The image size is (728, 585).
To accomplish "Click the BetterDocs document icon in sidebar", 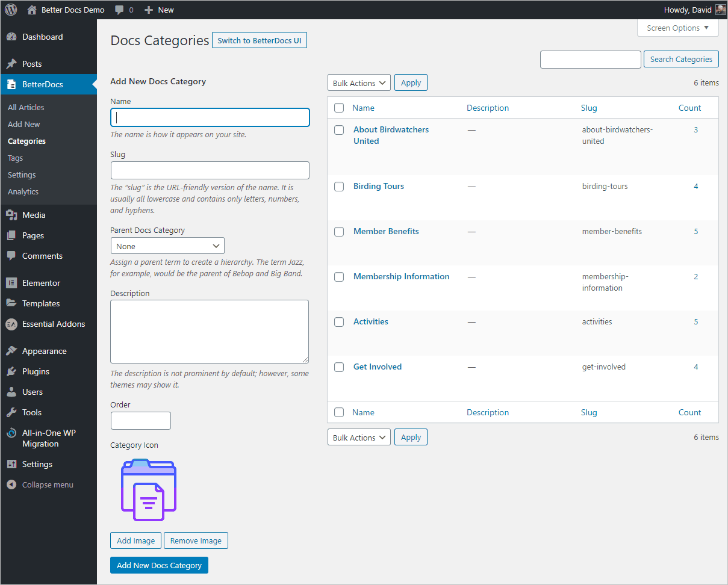I will tap(11, 84).
